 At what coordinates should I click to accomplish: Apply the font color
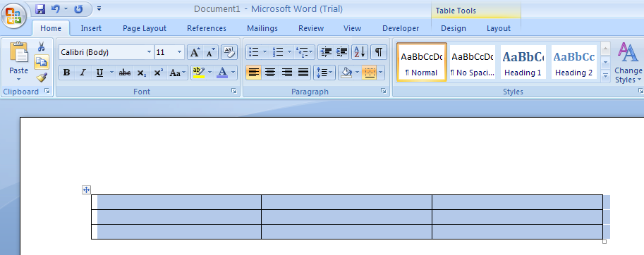coord(222,73)
